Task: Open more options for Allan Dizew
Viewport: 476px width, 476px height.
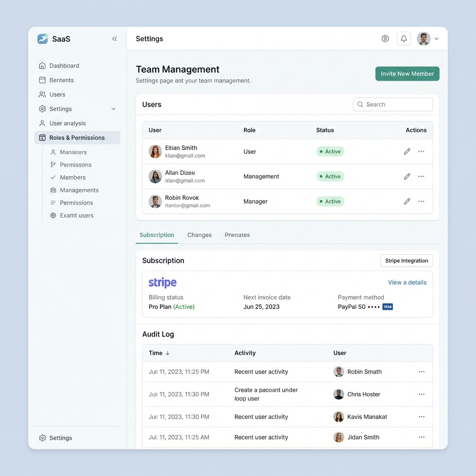Action: (x=421, y=177)
